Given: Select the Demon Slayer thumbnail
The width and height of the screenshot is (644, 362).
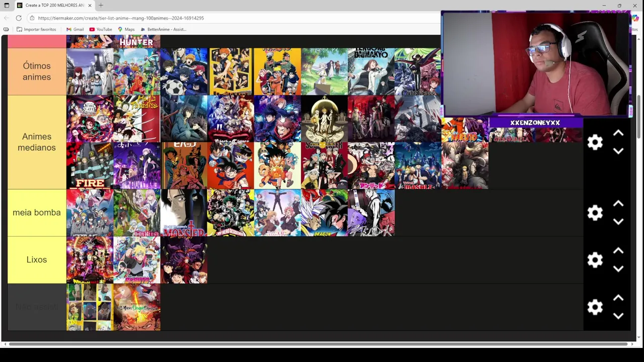Looking at the screenshot, I should tap(90, 119).
